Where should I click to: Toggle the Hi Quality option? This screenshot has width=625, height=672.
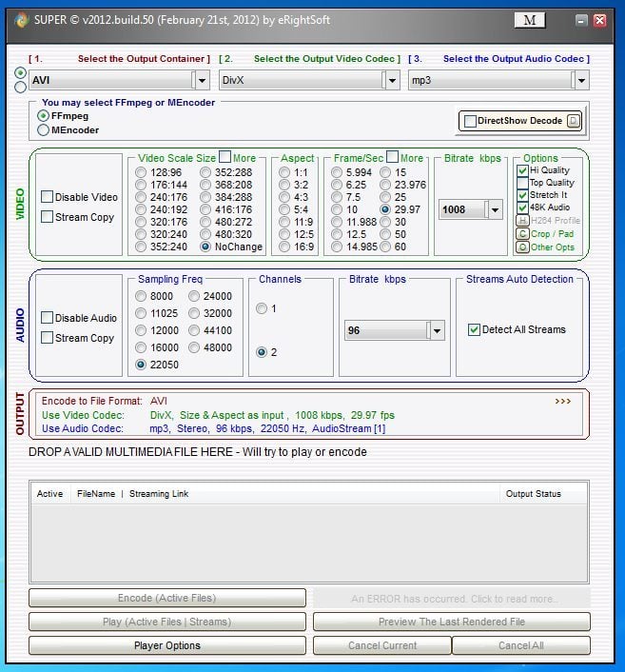point(522,170)
